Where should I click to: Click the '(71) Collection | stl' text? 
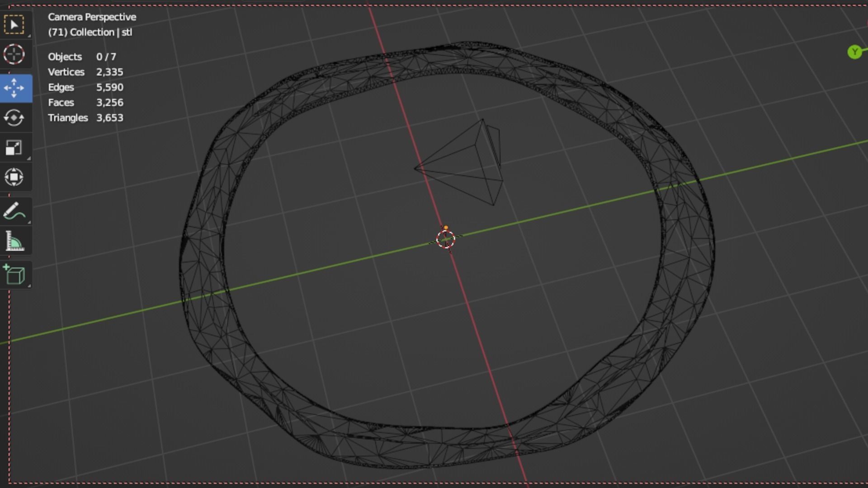[90, 33]
